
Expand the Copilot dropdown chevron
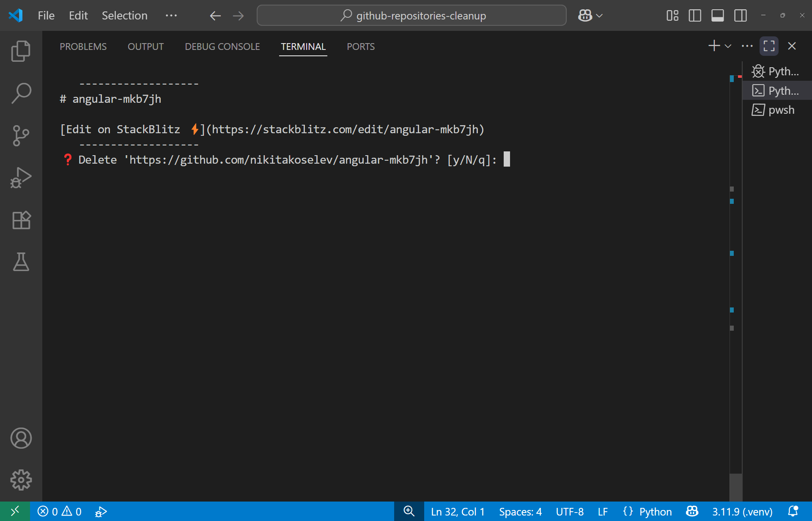pos(599,16)
